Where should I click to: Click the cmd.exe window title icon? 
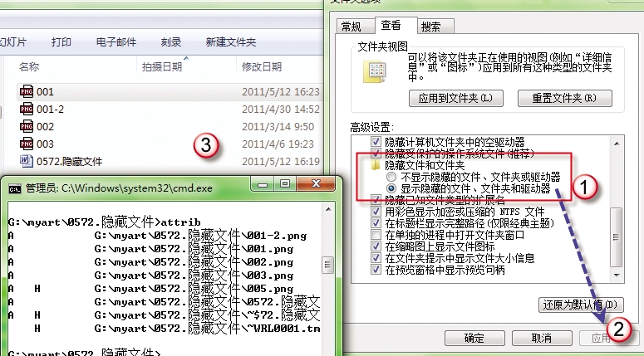point(15,189)
